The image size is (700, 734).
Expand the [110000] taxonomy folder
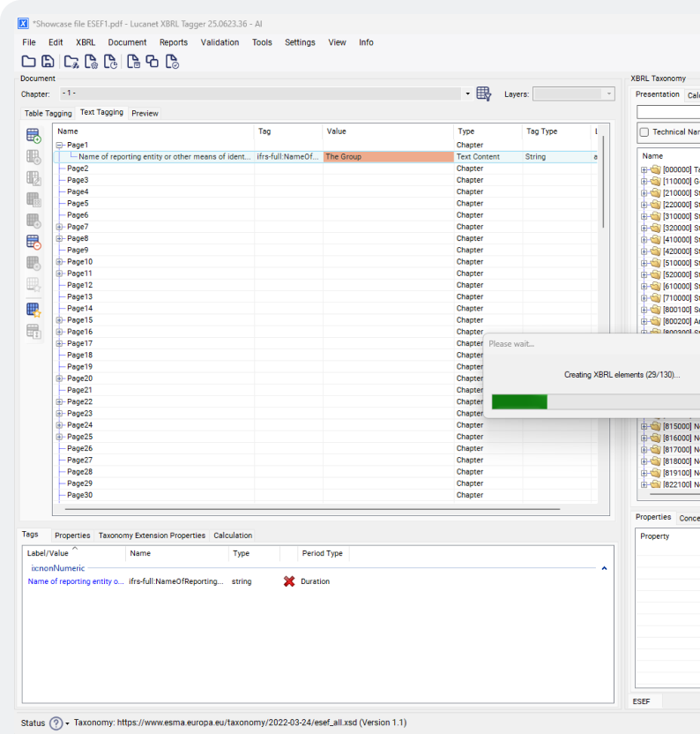[644, 182]
